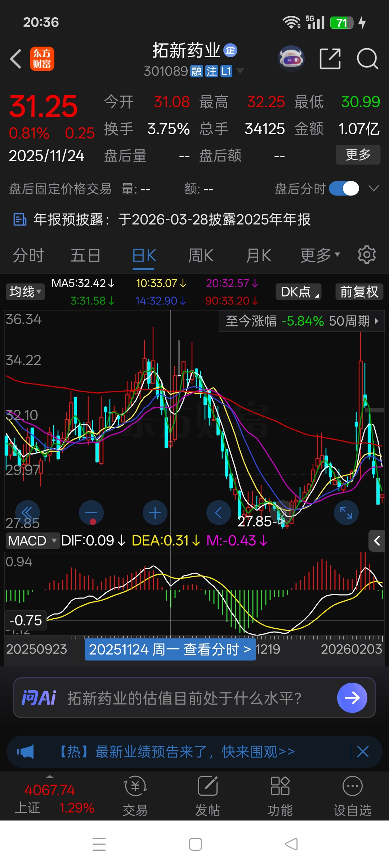The height and width of the screenshot is (868, 389).
Task: Tap the L1 quote level tag
Action: (x=226, y=71)
